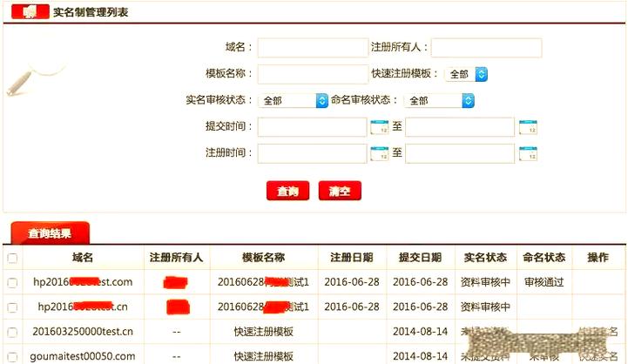Image resolution: width=628 pixels, height=364 pixels.
Task: Click the 模板名称 column header
Action: [x=264, y=258]
